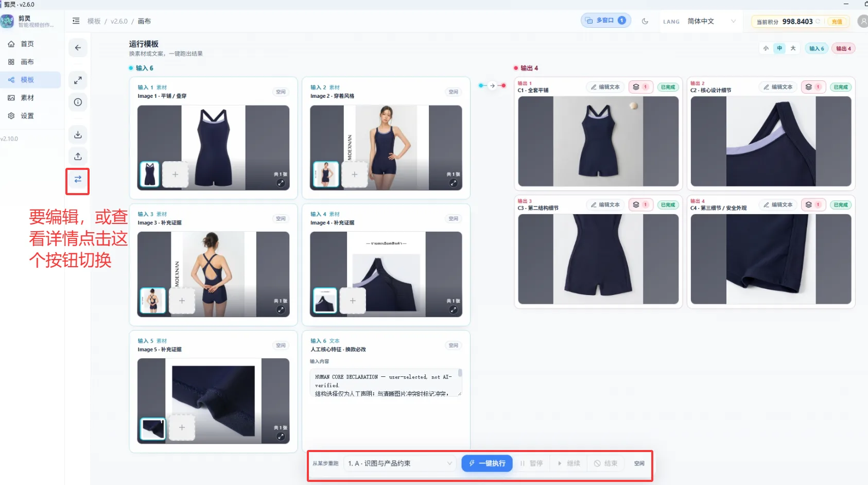Viewport: 868px width, 485px height.
Task: Add another image to 输入 5 with the plus tile
Action: (x=182, y=427)
